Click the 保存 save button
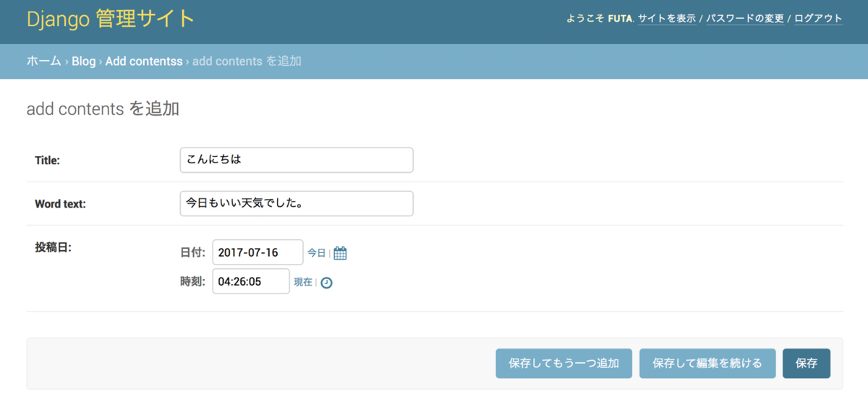 pos(807,364)
